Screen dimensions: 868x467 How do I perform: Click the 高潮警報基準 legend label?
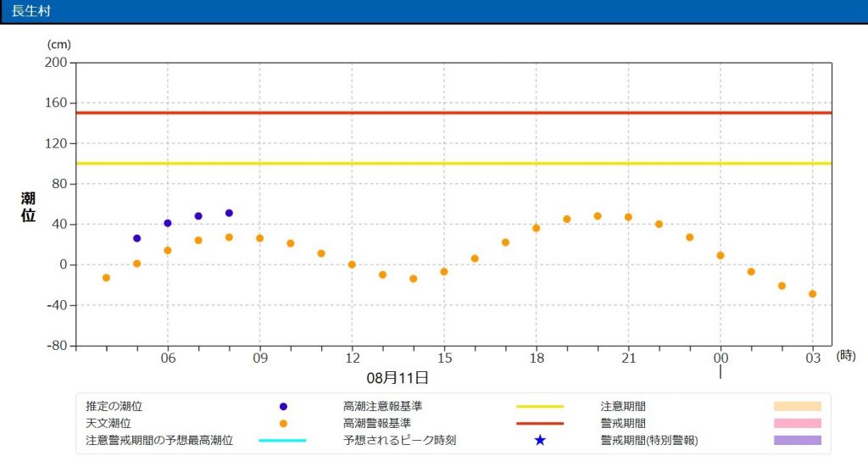(x=377, y=424)
